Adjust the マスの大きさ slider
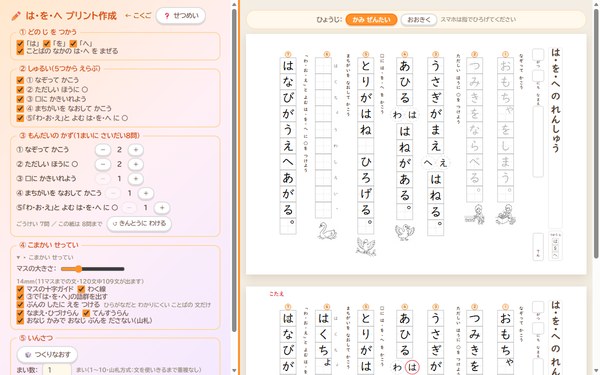Image resolution: width=600 pixels, height=375 pixels. tap(93, 269)
